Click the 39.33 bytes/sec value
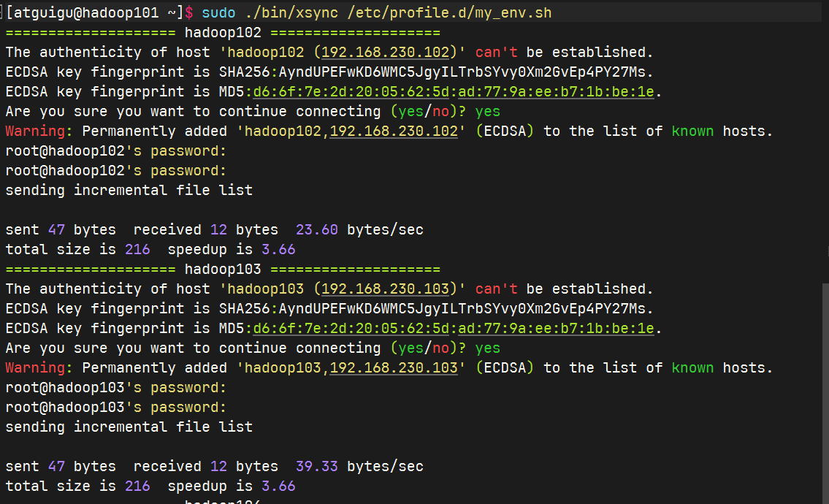 click(317, 467)
